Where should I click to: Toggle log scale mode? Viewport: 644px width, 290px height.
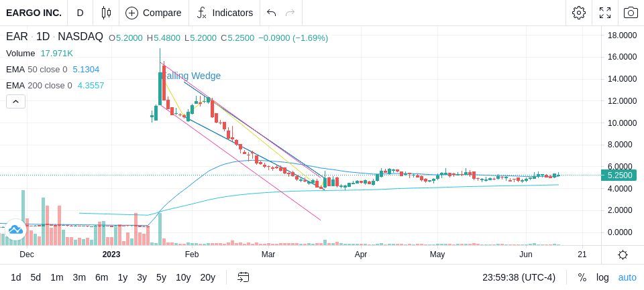[602, 278]
